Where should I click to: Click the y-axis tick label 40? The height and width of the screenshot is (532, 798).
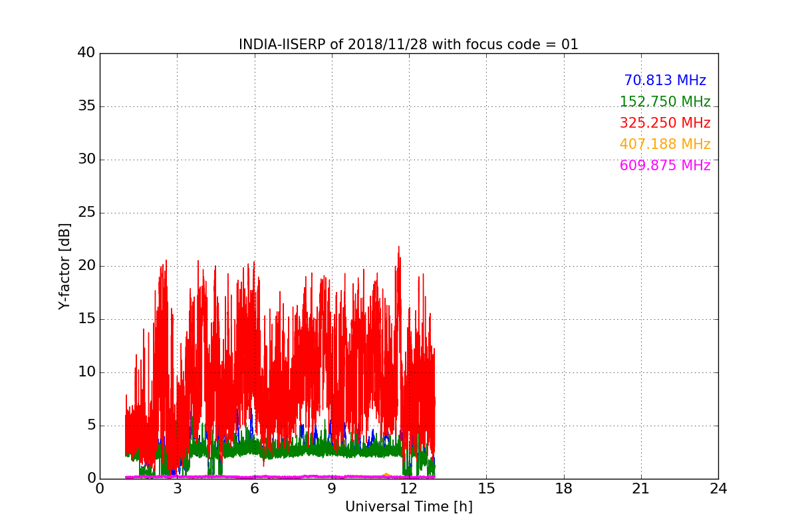coord(86,53)
